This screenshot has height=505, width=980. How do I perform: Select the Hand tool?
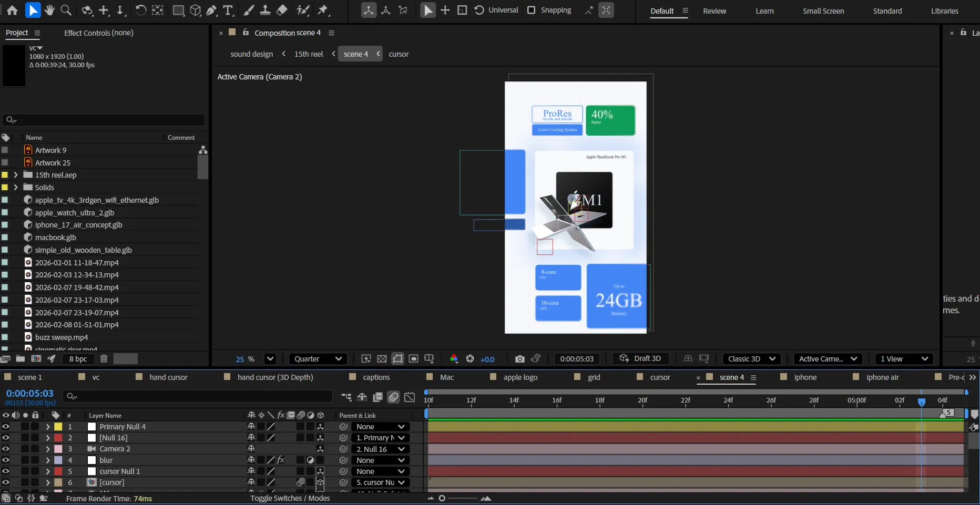[49, 10]
